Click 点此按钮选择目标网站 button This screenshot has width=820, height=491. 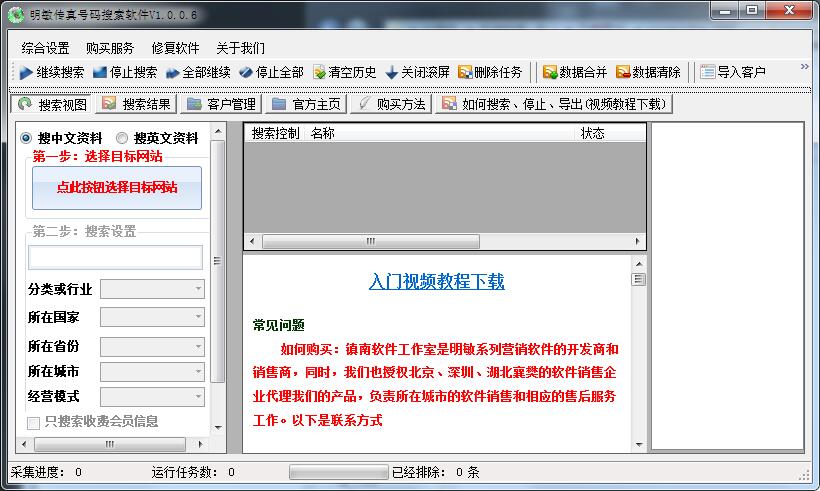[116, 188]
